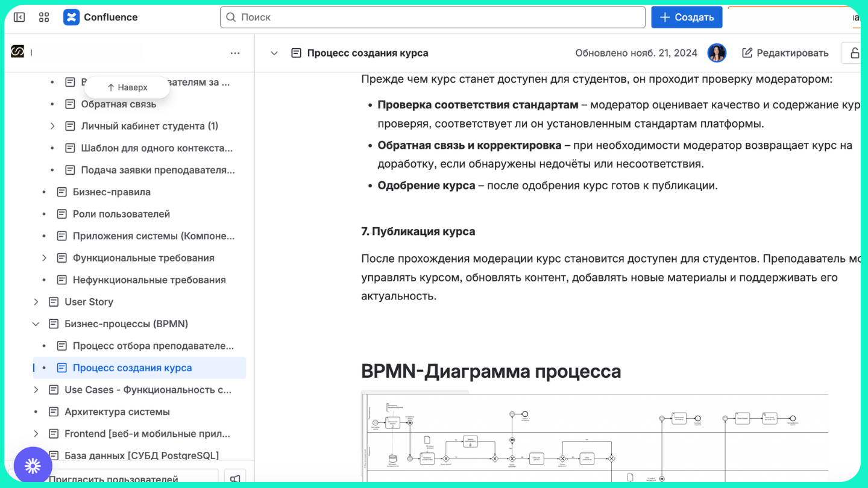Open page restrictions lock icon
Image resolution: width=868 pixels, height=488 pixels.
pos(854,53)
